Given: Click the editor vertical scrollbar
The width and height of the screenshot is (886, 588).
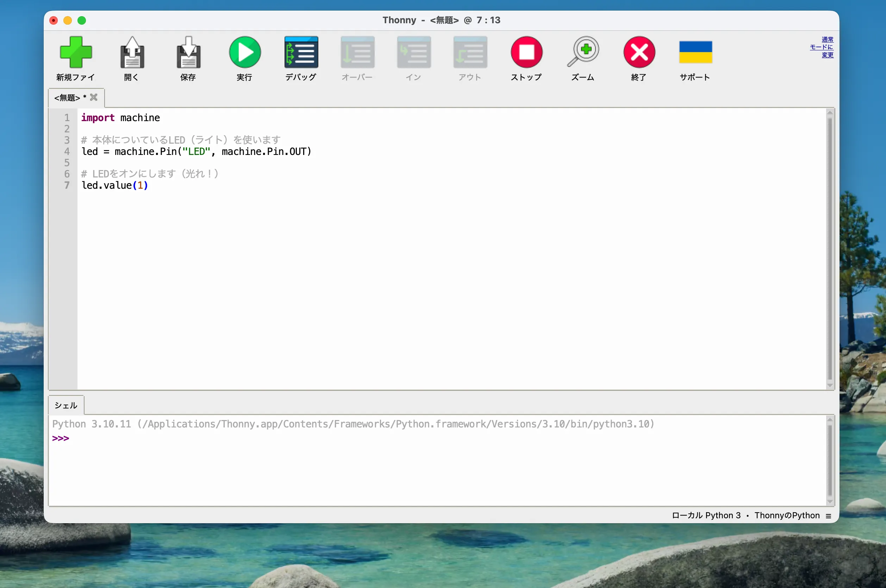Looking at the screenshot, I should (829, 248).
